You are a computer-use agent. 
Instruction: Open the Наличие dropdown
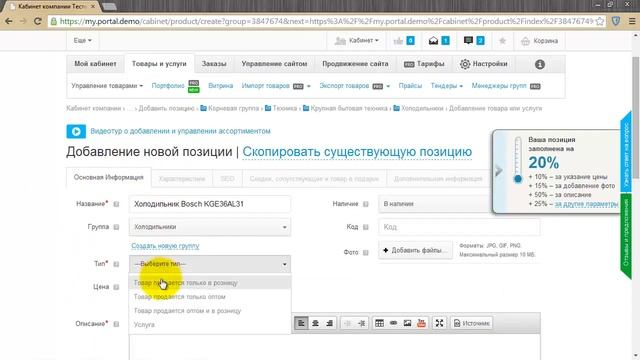436,204
